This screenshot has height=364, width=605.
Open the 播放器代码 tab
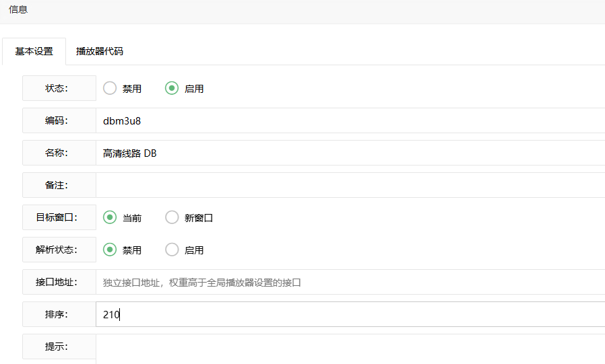coord(100,51)
